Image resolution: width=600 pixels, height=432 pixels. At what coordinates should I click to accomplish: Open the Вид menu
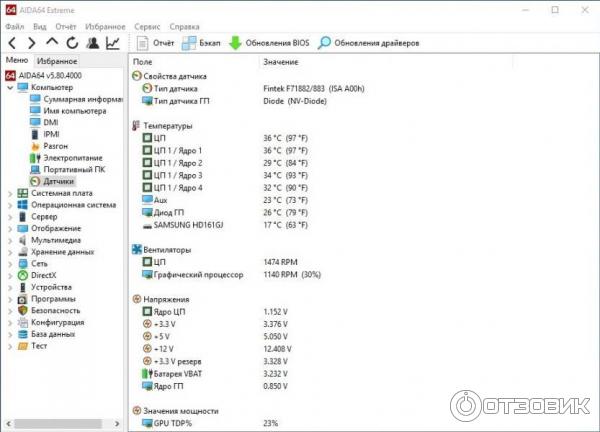pos(39,27)
